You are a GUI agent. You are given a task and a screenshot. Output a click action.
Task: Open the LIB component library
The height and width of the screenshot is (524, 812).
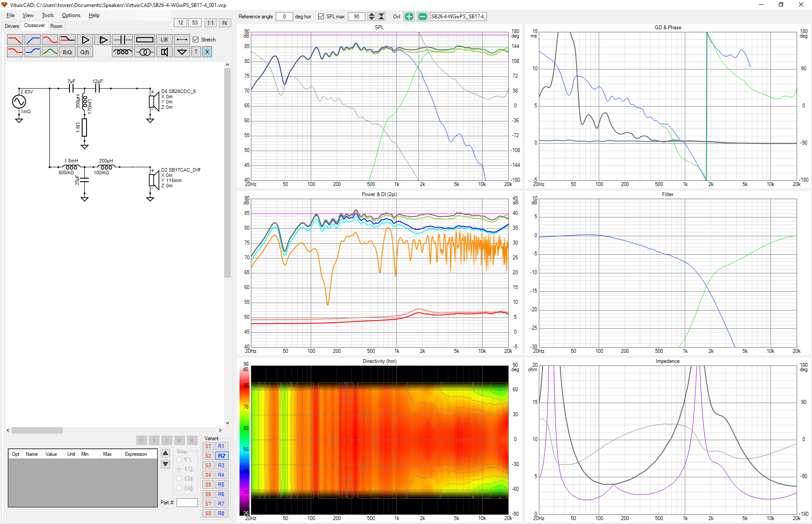[164, 40]
